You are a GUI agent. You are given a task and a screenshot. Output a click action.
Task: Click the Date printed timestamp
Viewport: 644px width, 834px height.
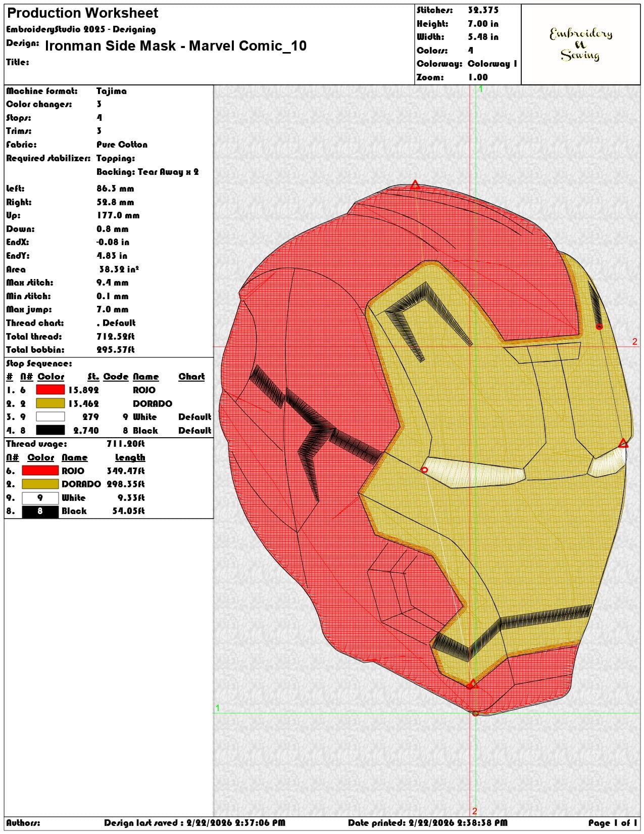point(427,823)
